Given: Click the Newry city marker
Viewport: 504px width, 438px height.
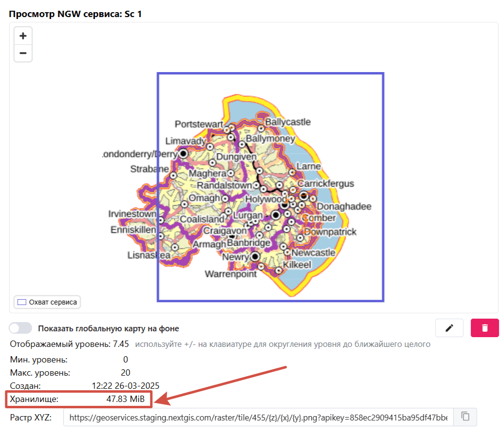Looking at the screenshot, I should point(255,256).
